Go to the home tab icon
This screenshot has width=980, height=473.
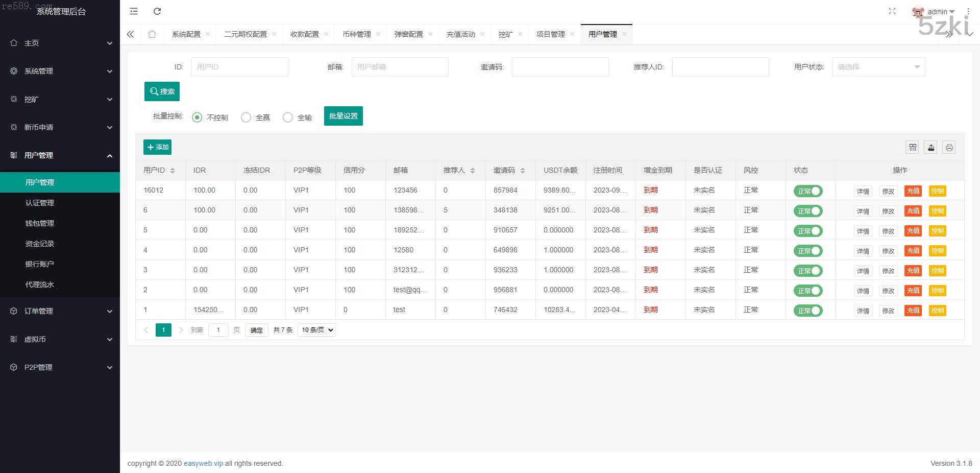152,34
